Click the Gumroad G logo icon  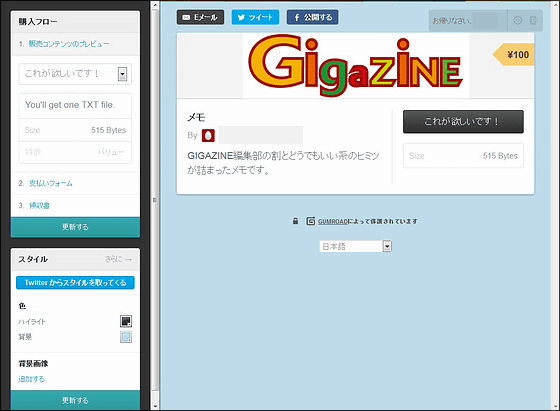(311, 221)
